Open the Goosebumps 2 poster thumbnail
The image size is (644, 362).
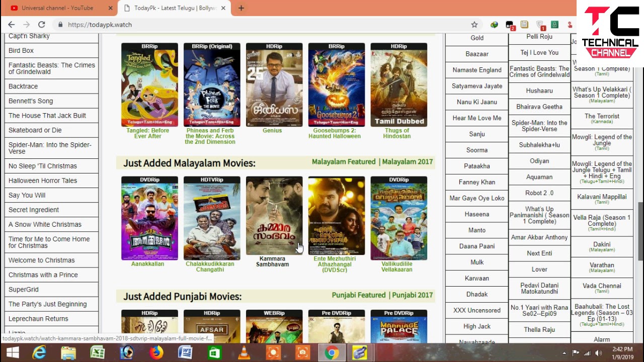pos(337,85)
